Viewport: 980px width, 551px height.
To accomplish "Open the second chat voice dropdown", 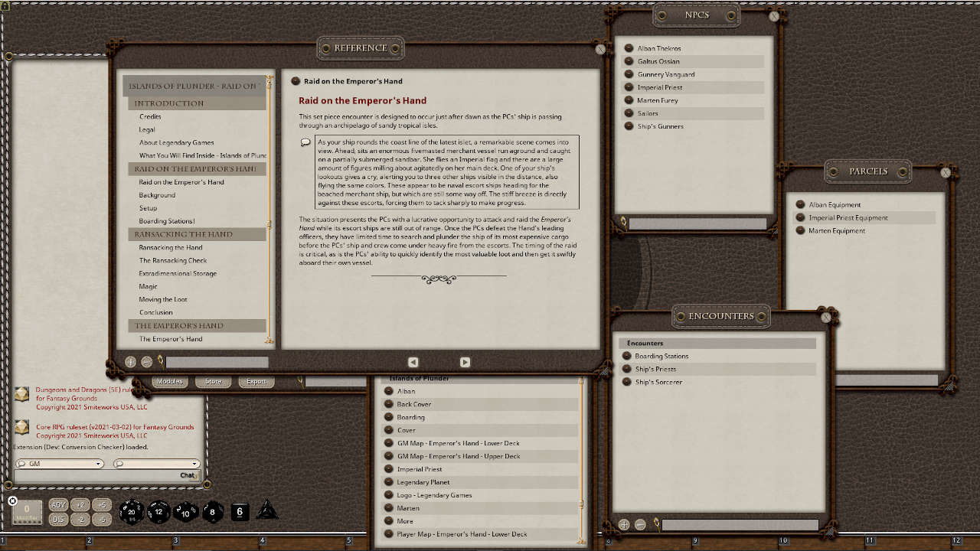I will click(x=157, y=464).
